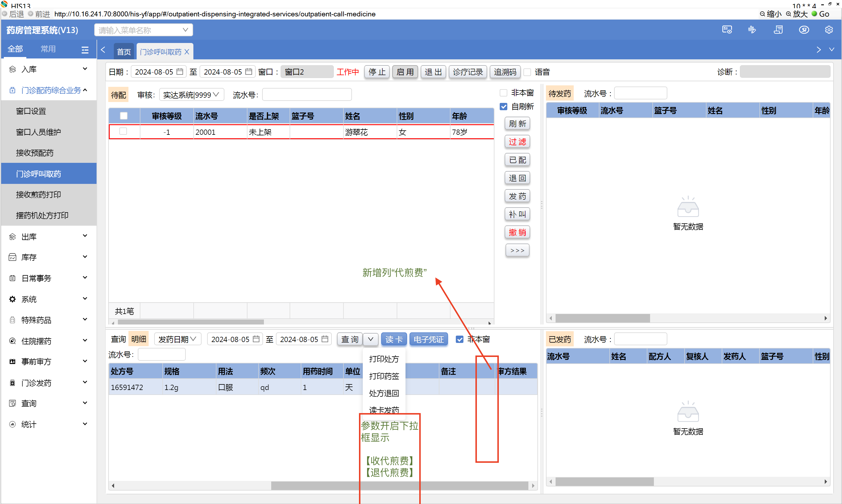Click the bar chart with pencil icon
The image size is (842, 504).
tap(752, 30)
